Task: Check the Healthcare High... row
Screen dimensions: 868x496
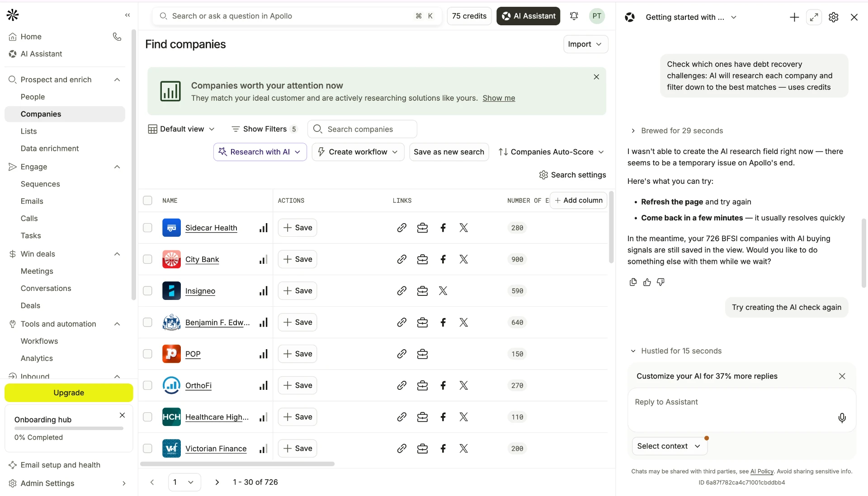Action: (147, 417)
